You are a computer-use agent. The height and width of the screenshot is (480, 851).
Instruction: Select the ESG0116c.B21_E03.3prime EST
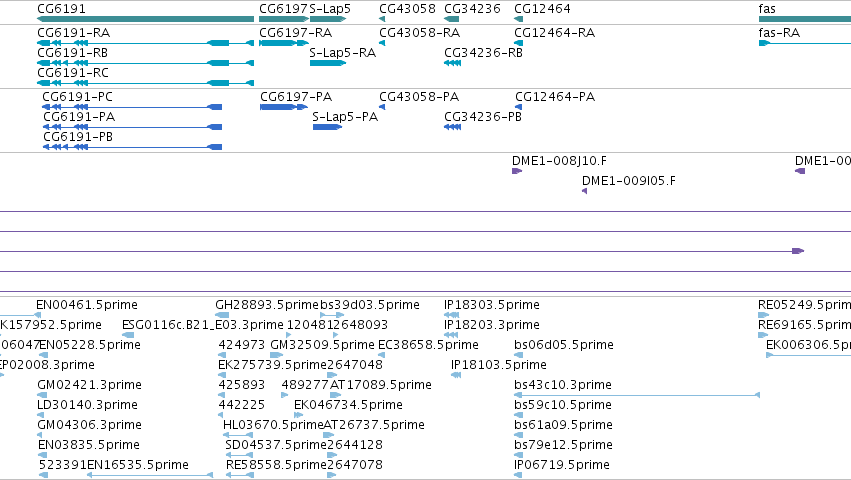128,335
